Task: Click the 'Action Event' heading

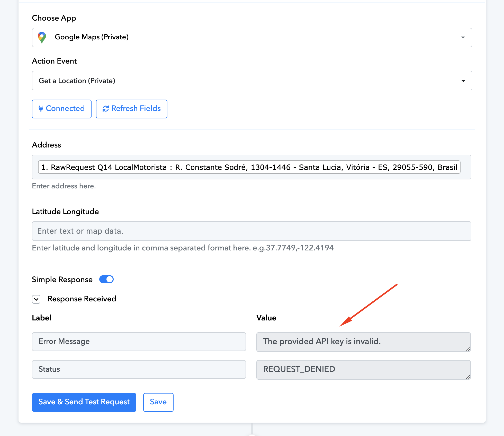Action: pyautogui.click(x=55, y=61)
